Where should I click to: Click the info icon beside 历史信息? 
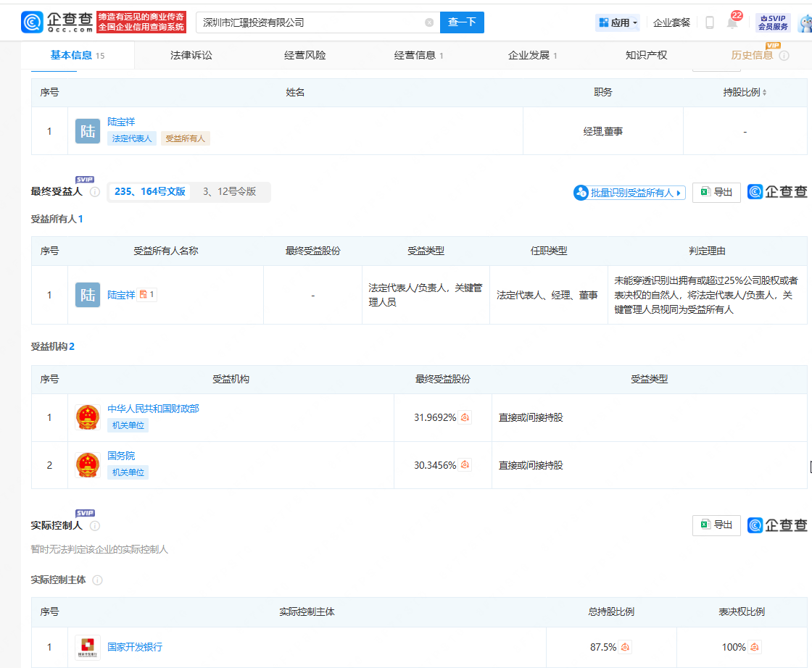click(784, 56)
